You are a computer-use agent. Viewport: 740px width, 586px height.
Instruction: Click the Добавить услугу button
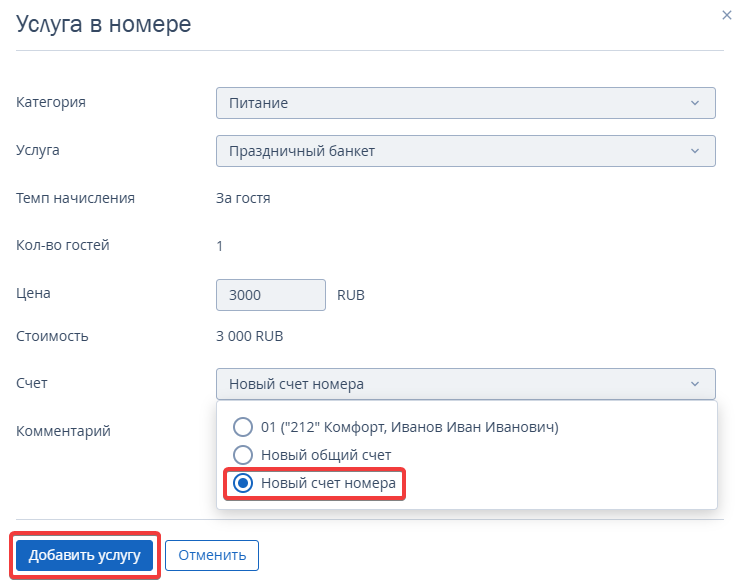tap(84, 555)
